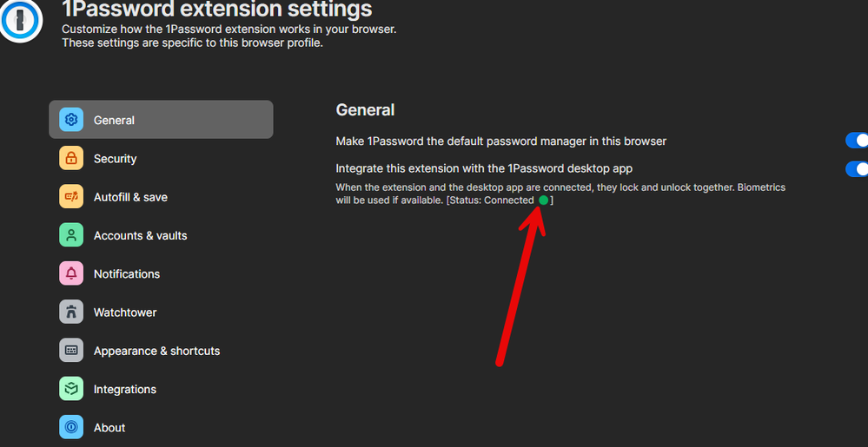Click the About icon in sidebar
868x447 pixels.
coord(71,427)
